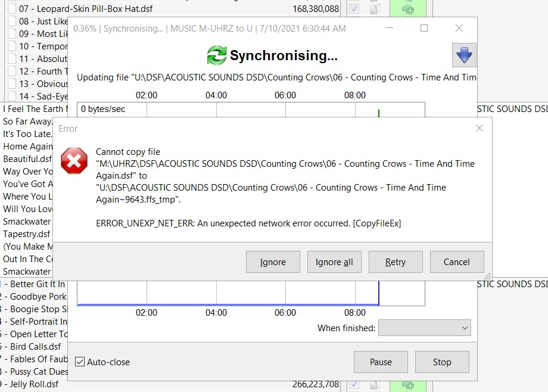Click the file category icon in the 168,380,088 row
Screen dimensions: 548x392
pos(375,9)
